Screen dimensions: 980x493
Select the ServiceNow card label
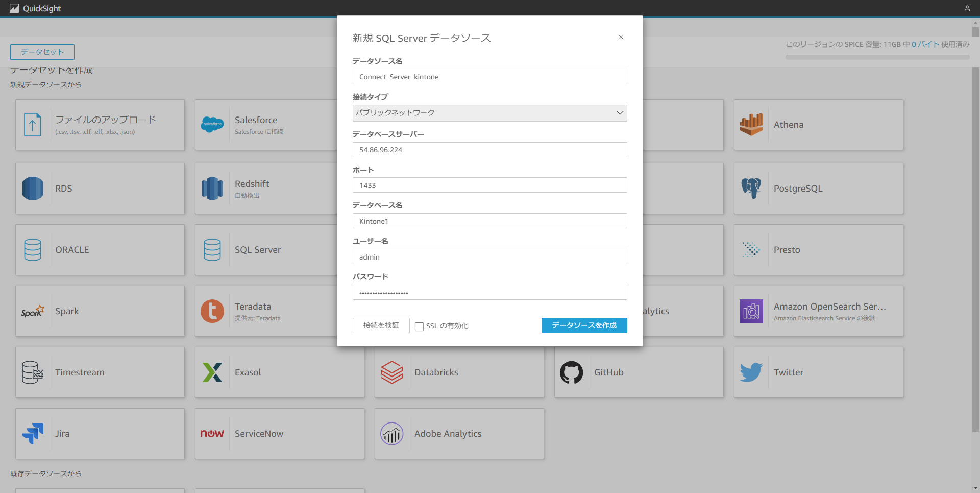pos(259,434)
